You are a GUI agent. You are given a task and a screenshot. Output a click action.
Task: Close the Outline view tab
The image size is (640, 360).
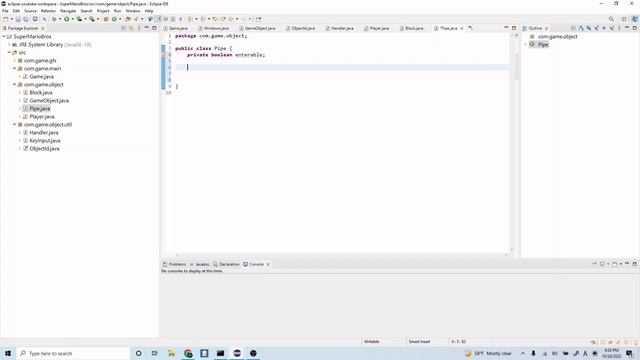click(547, 28)
